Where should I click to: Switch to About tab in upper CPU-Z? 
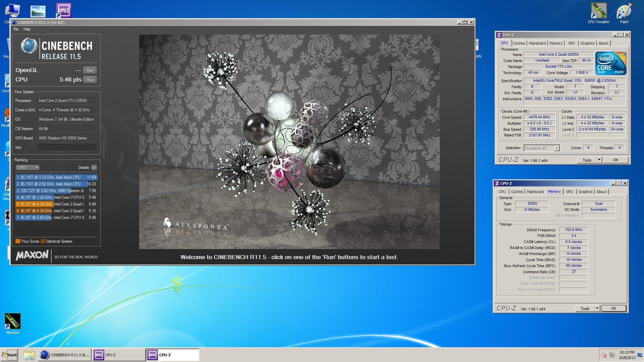pos(603,43)
